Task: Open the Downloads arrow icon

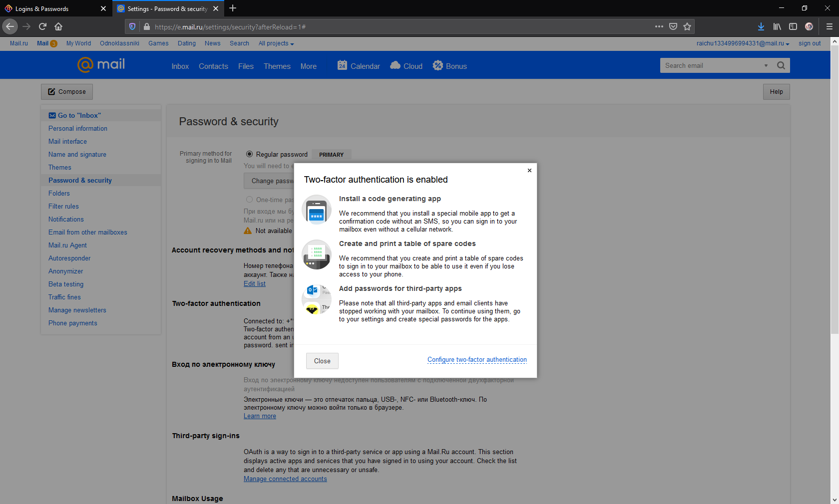Action: pyautogui.click(x=761, y=26)
